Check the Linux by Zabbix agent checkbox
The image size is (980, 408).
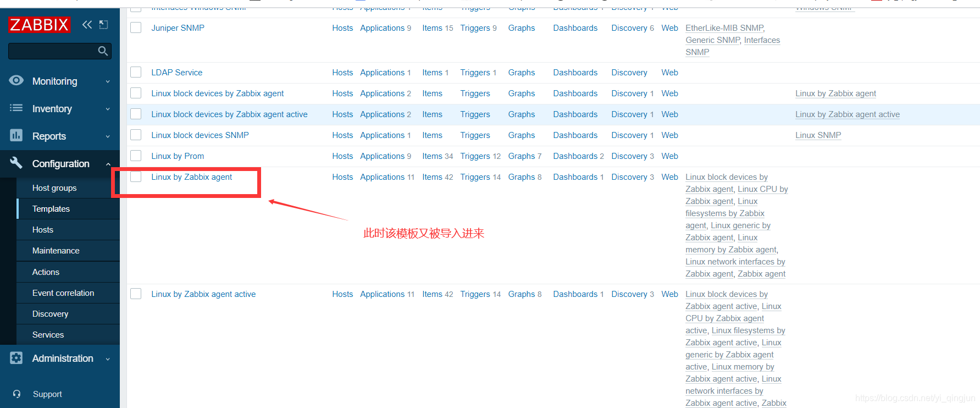pyautogui.click(x=136, y=177)
